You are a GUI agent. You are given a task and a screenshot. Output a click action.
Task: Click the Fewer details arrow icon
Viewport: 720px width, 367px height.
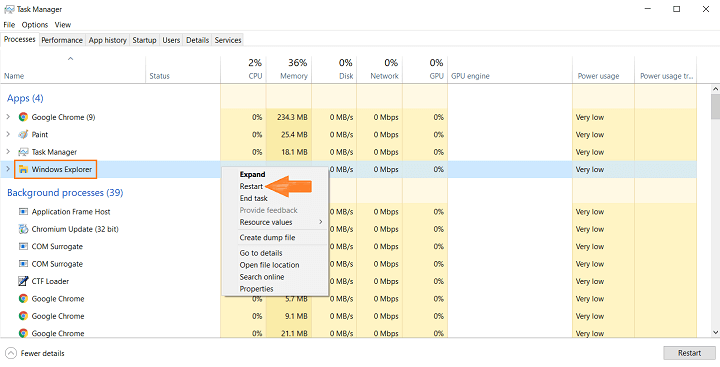click(x=10, y=353)
